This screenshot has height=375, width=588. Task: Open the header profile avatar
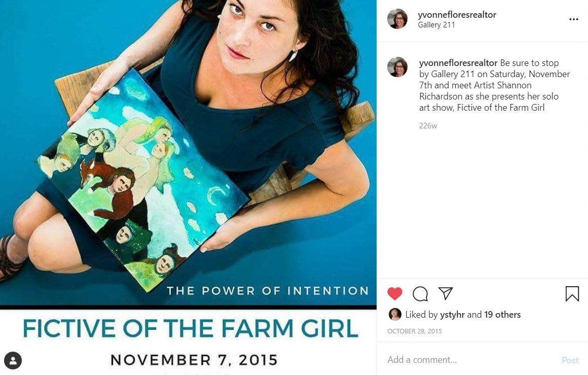coord(397,19)
